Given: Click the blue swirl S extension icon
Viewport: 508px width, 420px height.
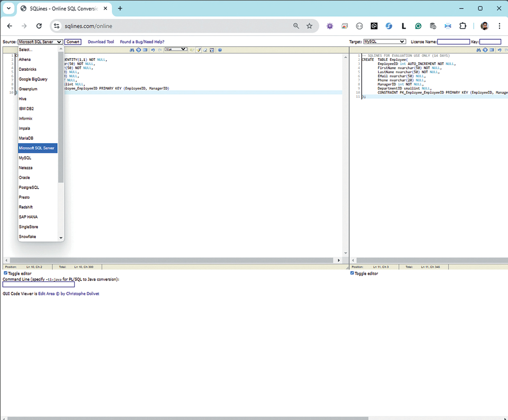Looking at the screenshot, I should coord(389,26).
